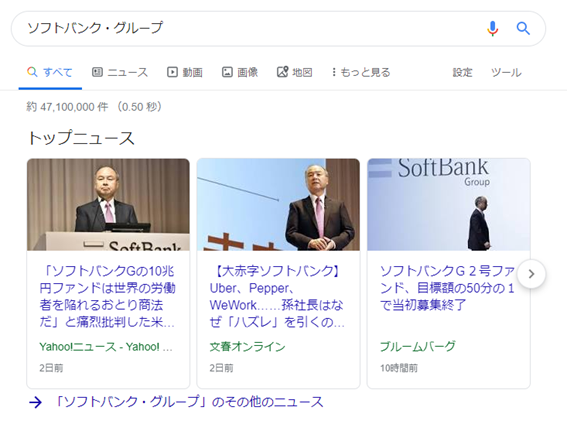Expand the もっと見る menu
The height and width of the screenshot is (431, 567).
361,72
